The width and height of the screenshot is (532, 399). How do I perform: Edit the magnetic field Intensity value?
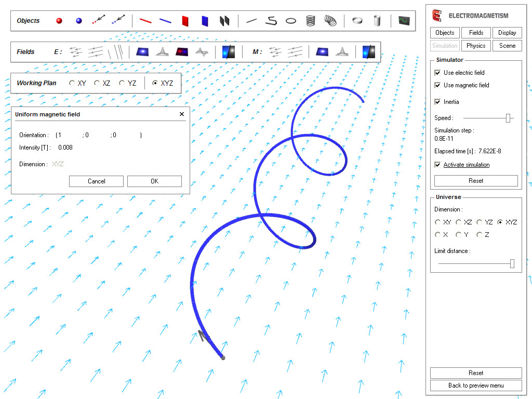pos(64,147)
